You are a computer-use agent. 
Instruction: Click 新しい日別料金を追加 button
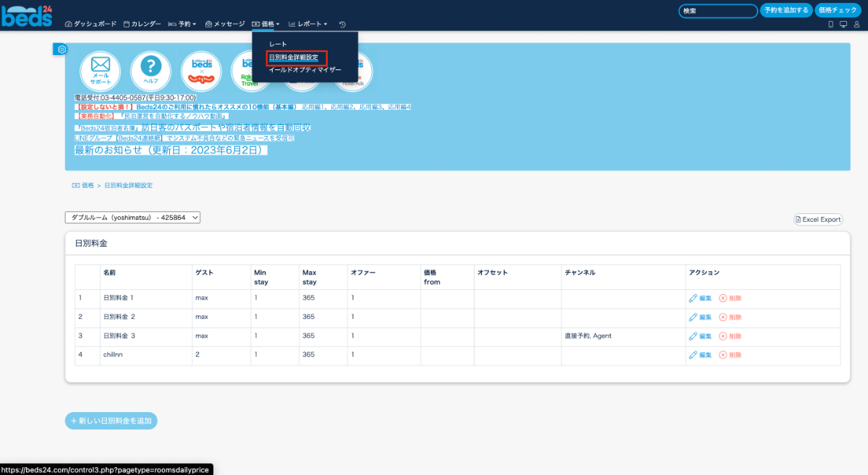point(111,420)
